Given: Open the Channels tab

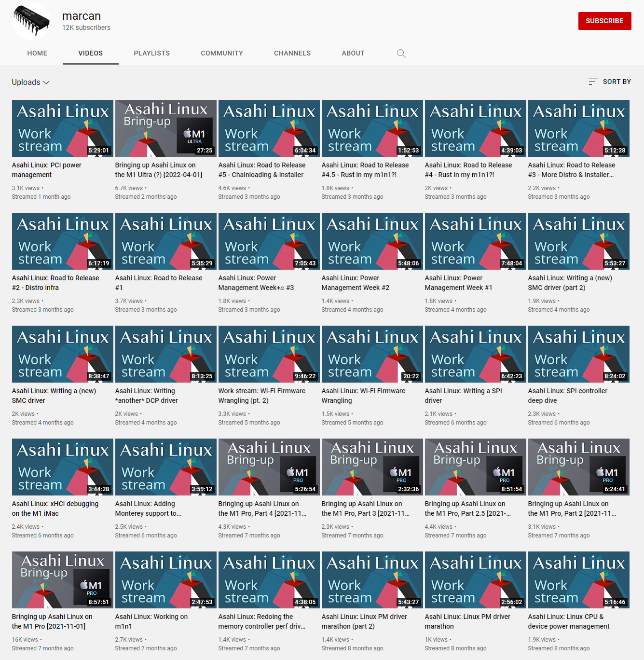Looking at the screenshot, I should [x=292, y=53].
